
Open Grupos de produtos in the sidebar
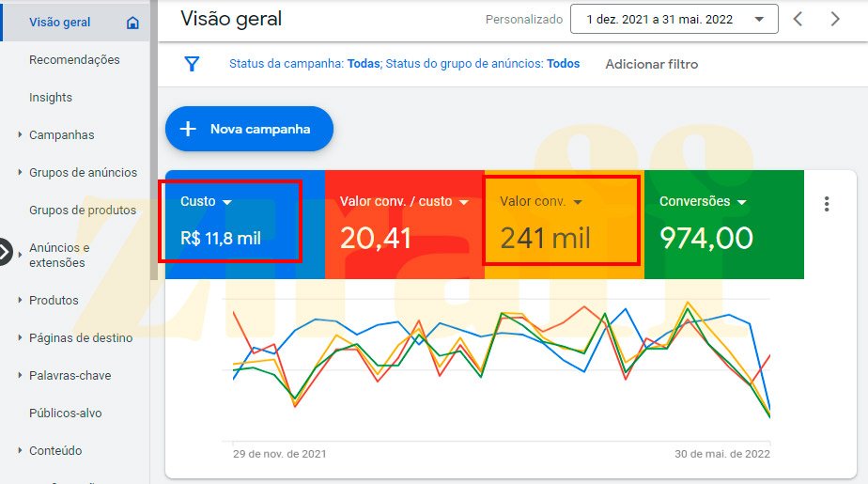coord(83,211)
